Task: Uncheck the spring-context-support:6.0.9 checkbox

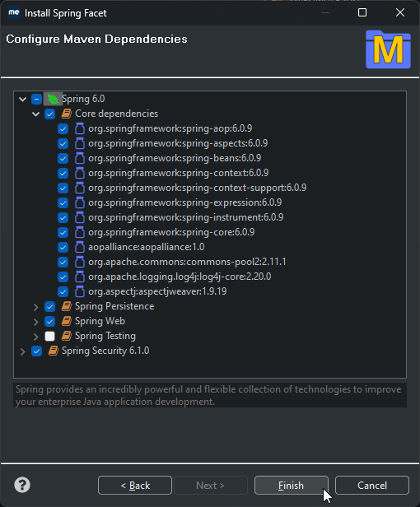Action: pos(63,188)
